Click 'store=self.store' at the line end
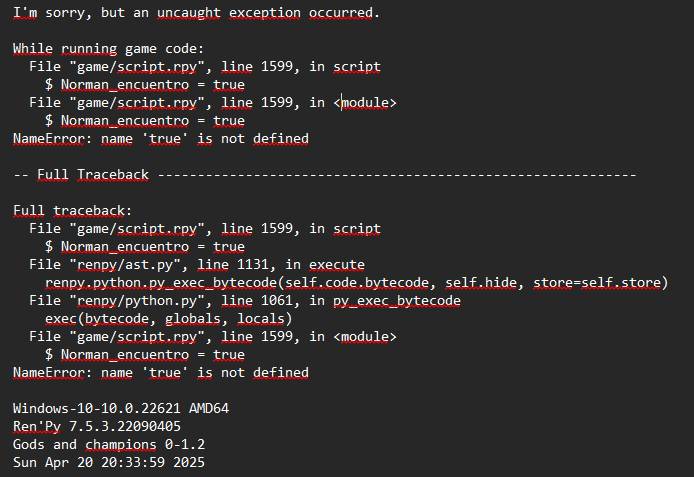694x477 pixels. [597, 283]
